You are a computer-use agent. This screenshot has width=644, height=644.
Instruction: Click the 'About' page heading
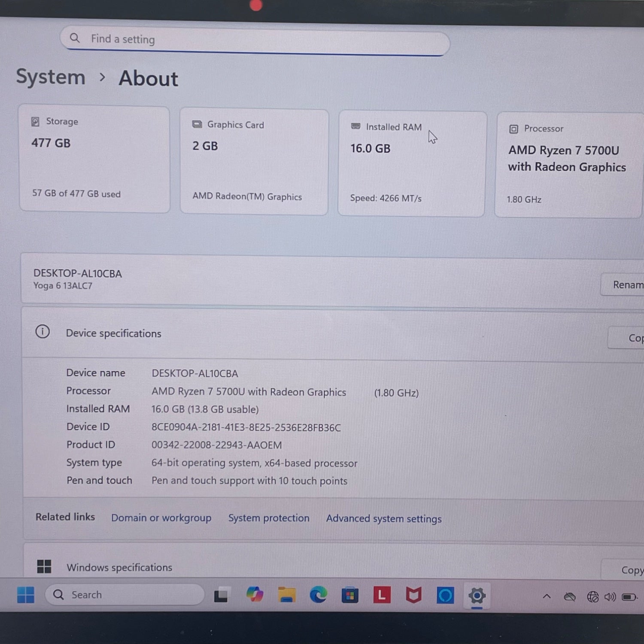point(149,79)
